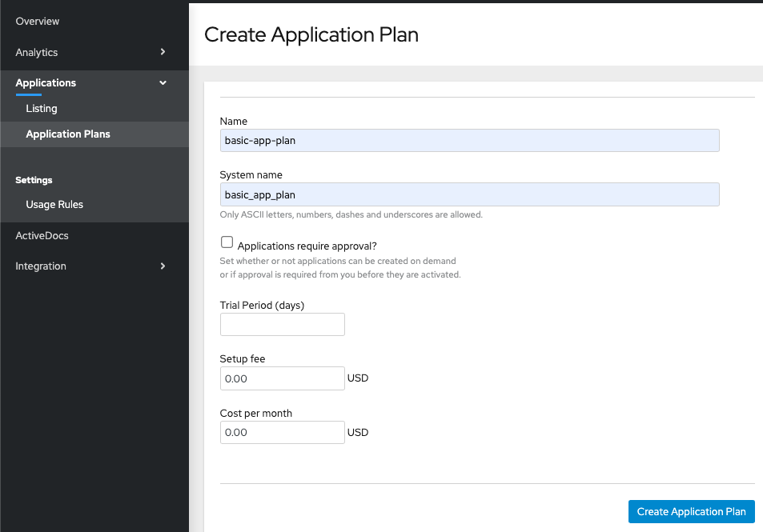
Task: Expand the Integration menu chevron
Action: point(163,266)
